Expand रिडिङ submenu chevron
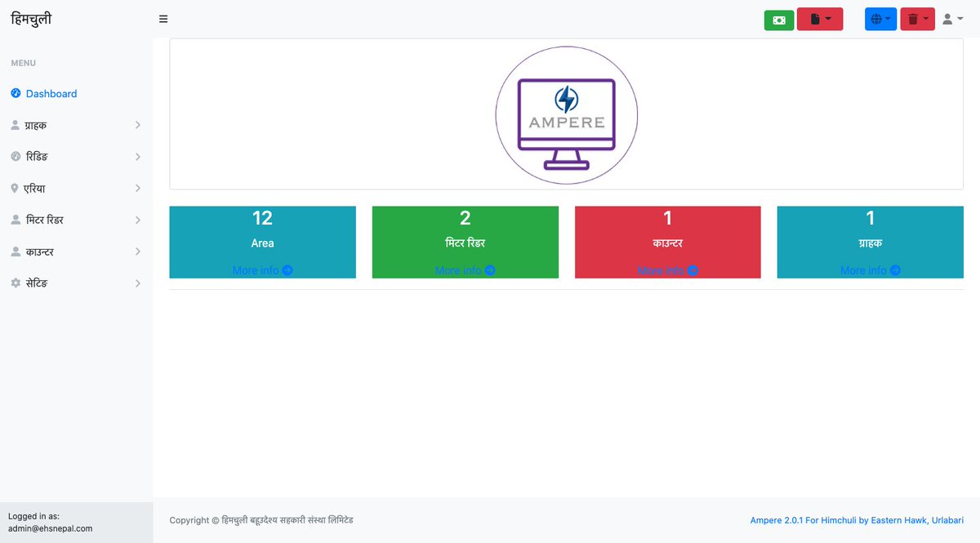980x543 pixels. click(x=138, y=157)
